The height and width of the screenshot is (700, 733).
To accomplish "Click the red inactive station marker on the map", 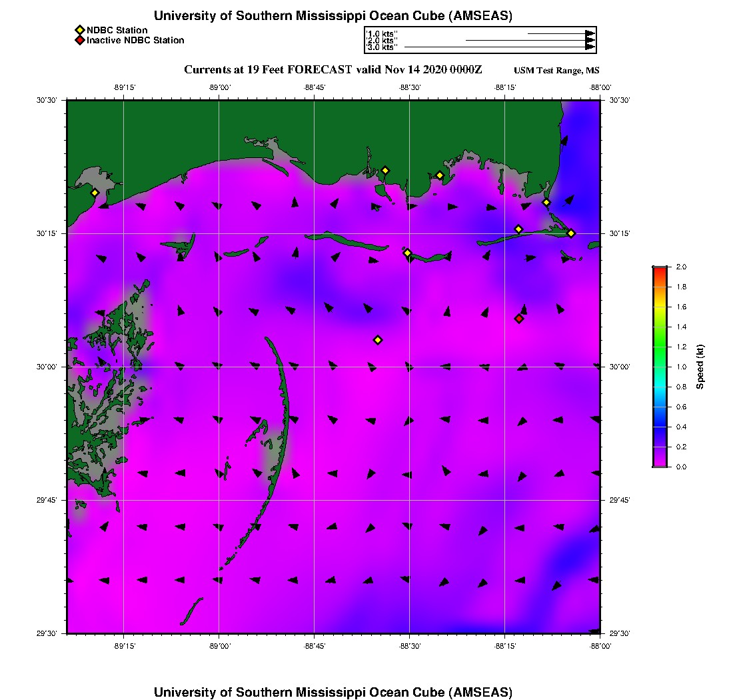I will click(x=519, y=319).
